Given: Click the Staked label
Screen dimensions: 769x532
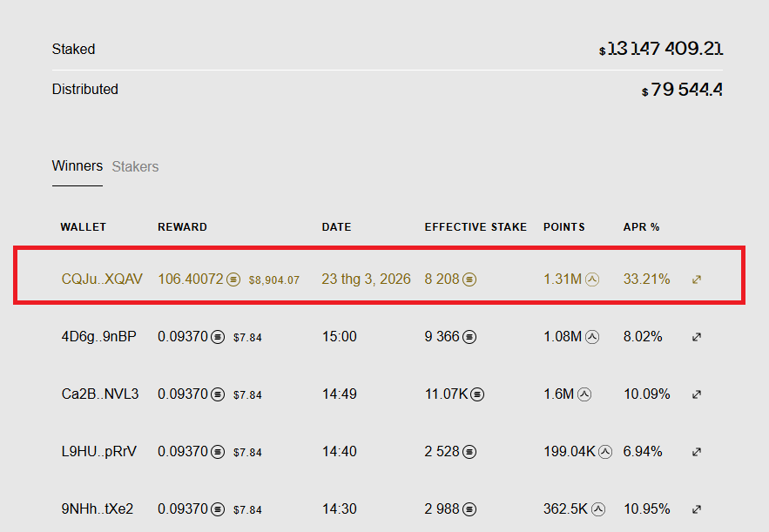Looking at the screenshot, I should (73, 49).
